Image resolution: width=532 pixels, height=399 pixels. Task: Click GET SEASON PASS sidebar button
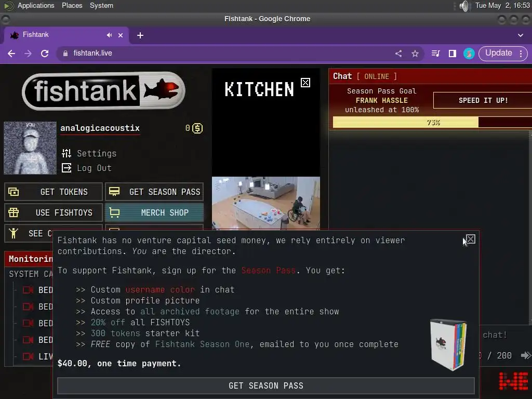coord(154,192)
